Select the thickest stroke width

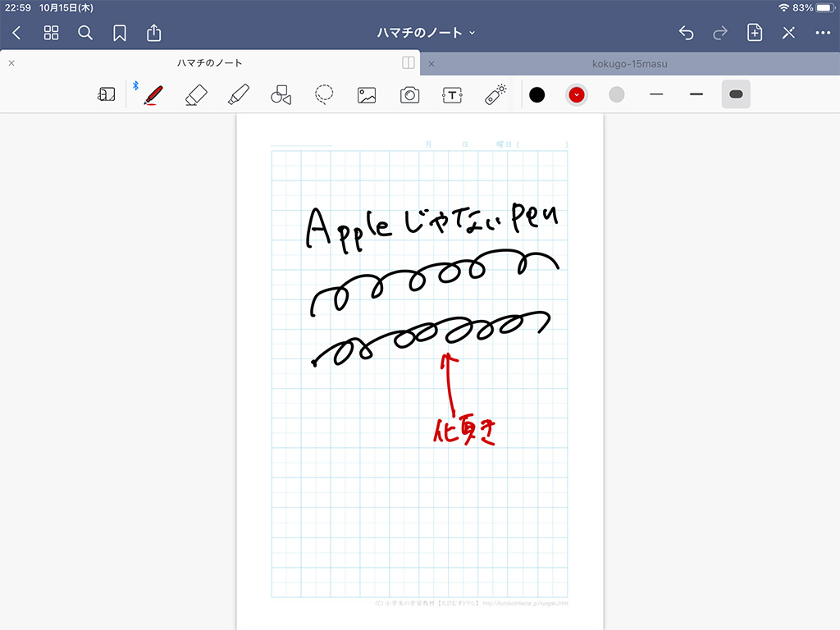[736, 94]
